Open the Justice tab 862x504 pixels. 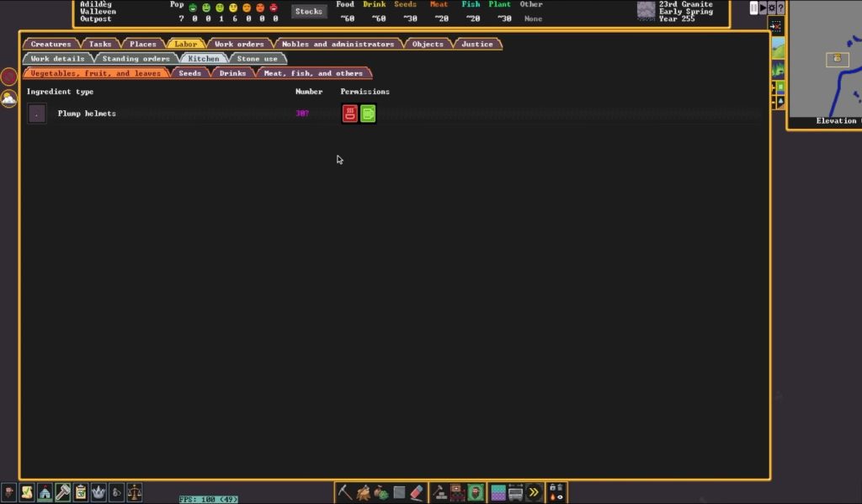click(x=477, y=44)
